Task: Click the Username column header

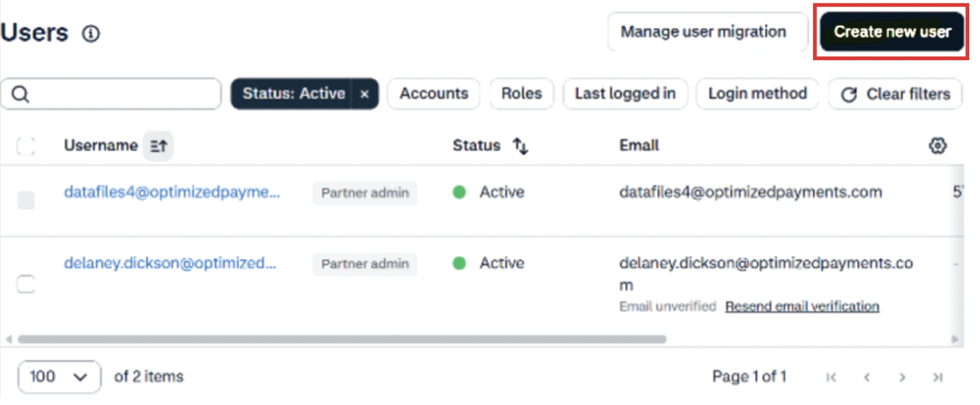Action: click(101, 146)
